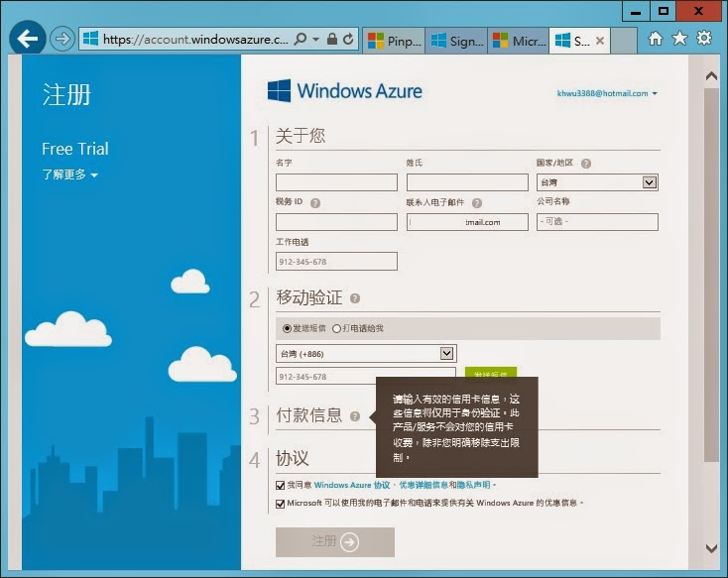Close the active S... tab
The width and height of the screenshot is (728, 578).
600,41
